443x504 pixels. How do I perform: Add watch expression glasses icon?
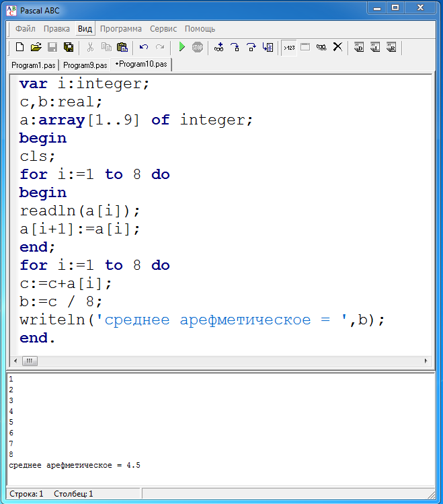click(219, 47)
